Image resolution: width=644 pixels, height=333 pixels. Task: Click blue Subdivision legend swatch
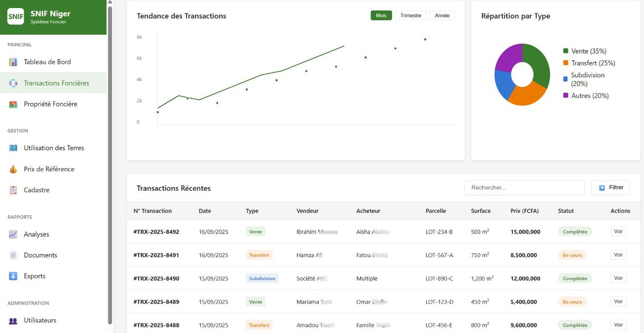pos(566,79)
